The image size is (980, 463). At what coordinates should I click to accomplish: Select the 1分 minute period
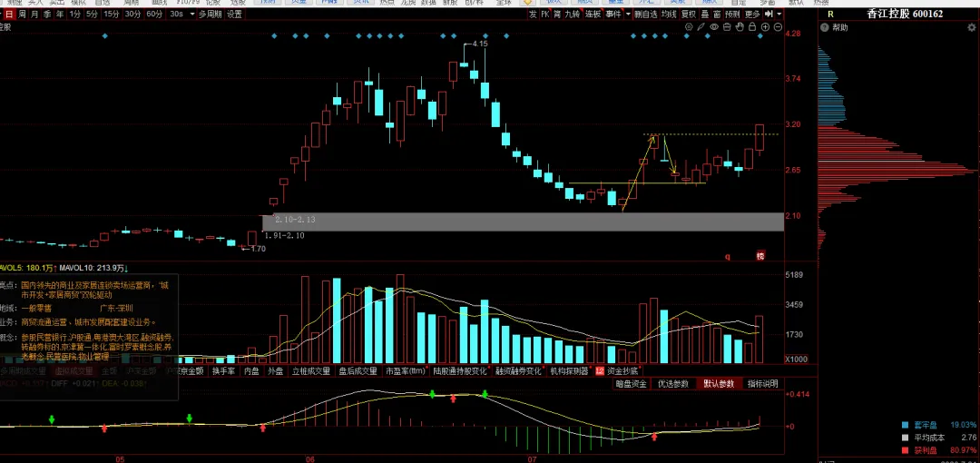[x=75, y=14]
